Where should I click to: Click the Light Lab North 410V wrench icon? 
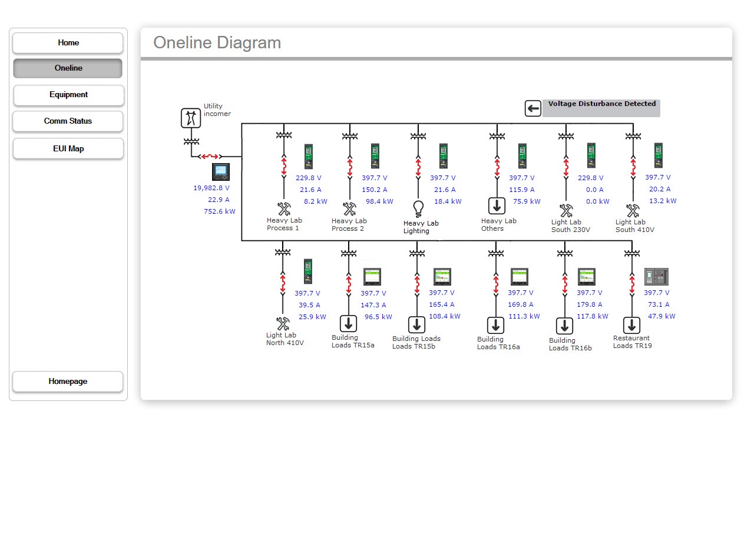tap(283, 324)
